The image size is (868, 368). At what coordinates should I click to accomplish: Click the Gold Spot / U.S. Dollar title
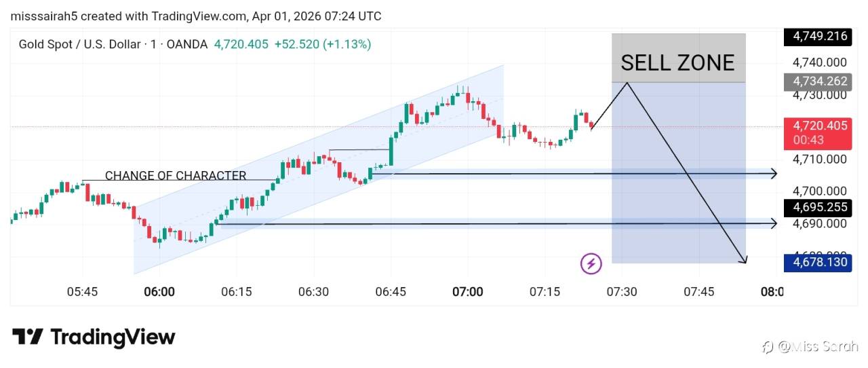[79, 44]
